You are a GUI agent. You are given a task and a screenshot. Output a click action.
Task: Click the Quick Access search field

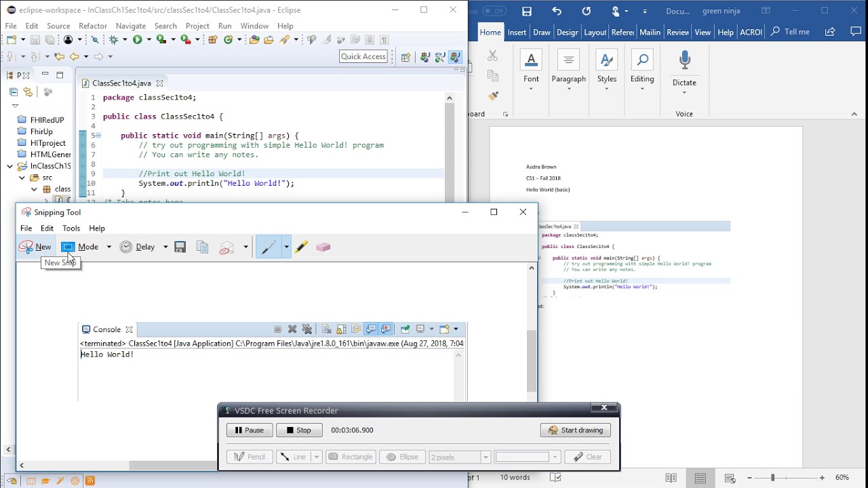363,56
